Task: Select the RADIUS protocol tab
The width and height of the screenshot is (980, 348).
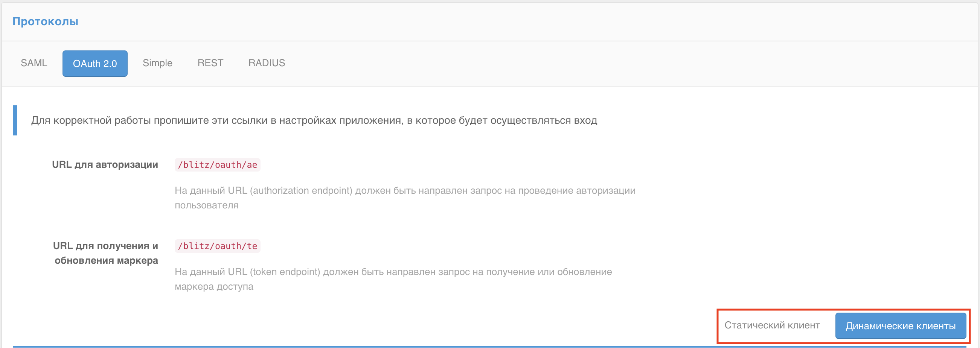Action: 266,63
